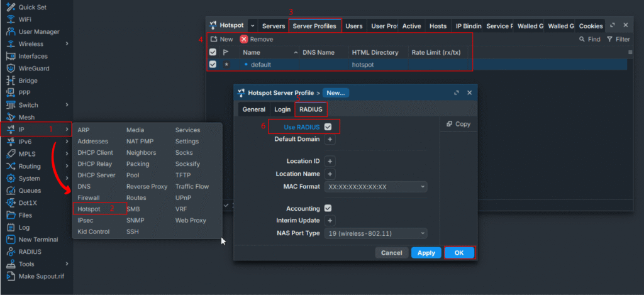Viewport: 644px width, 295px height.
Task: Toggle the select-all checkbox in table header
Action: click(x=213, y=52)
